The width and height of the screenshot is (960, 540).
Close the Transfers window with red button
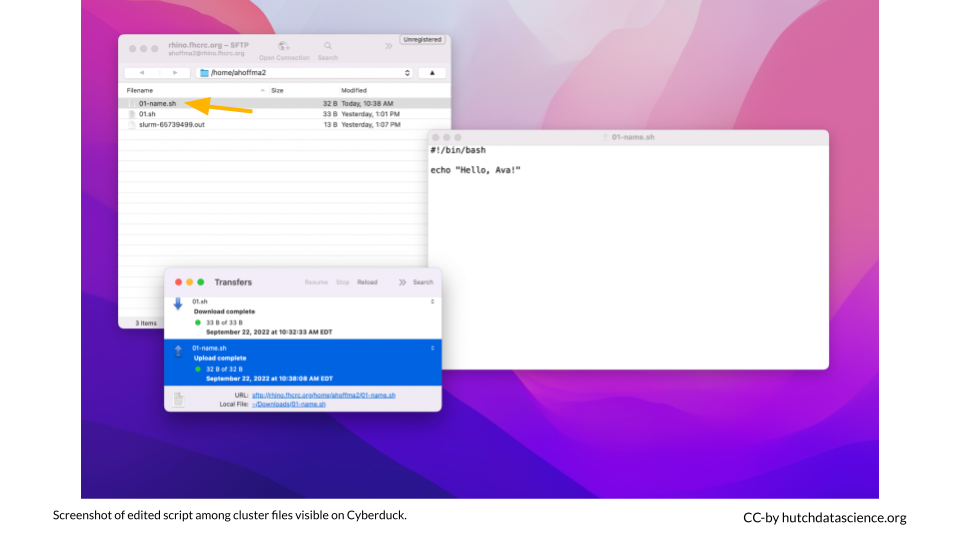click(x=178, y=282)
